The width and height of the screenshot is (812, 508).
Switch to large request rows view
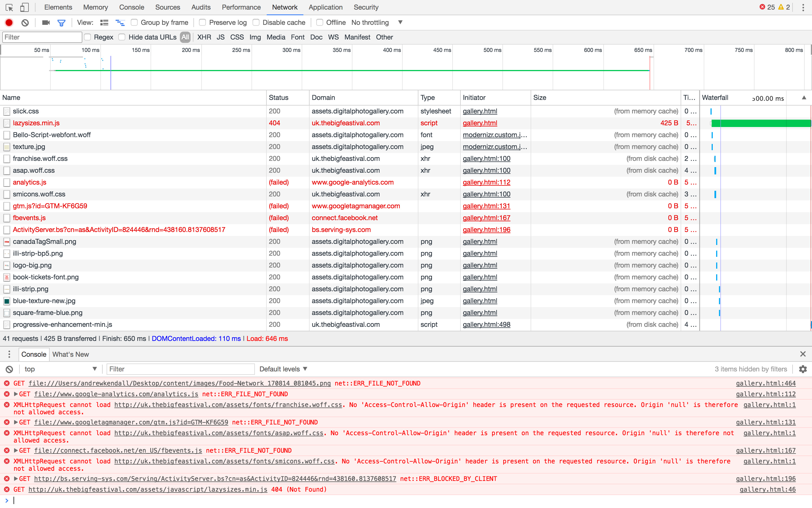pyautogui.click(x=104, y=23)
